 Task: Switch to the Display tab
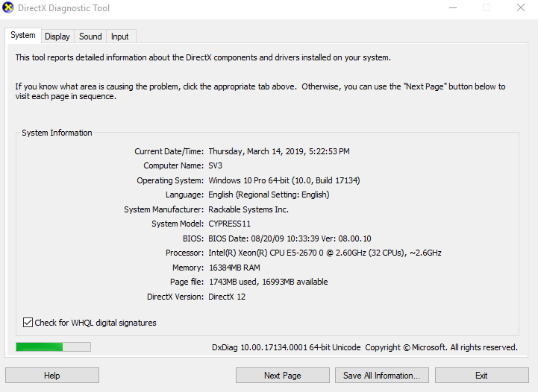(x=57, y=37)
